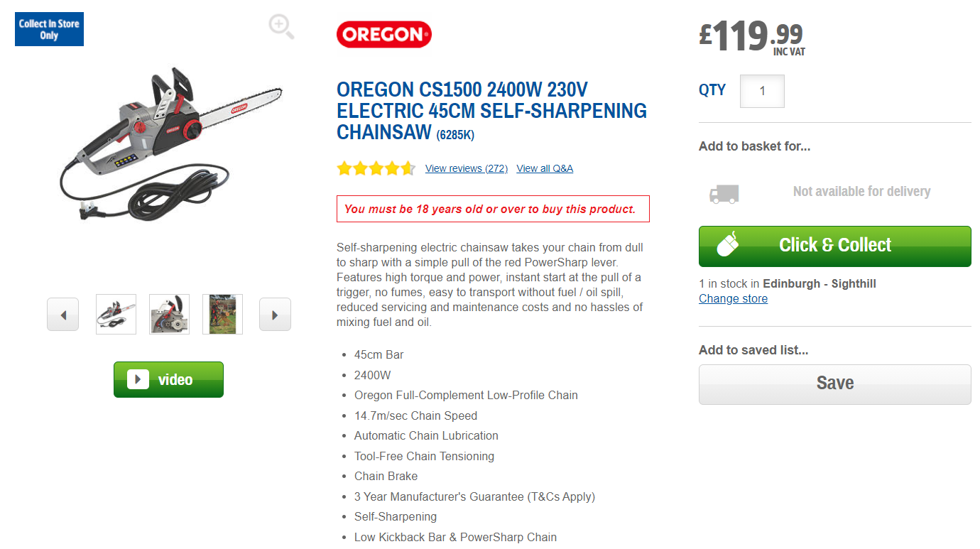Click the delivery truck icon
980x549 pixels.
click(724, 192)
